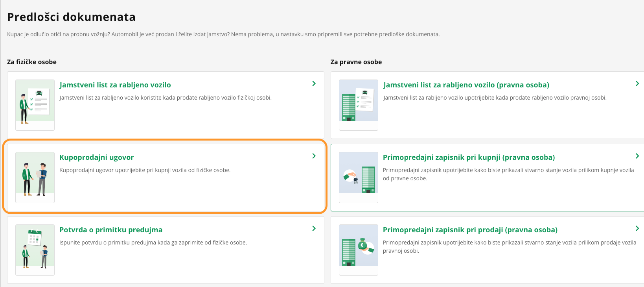
Task: Open the Potvrda o primitku predujma link
Action: point(111,230)
